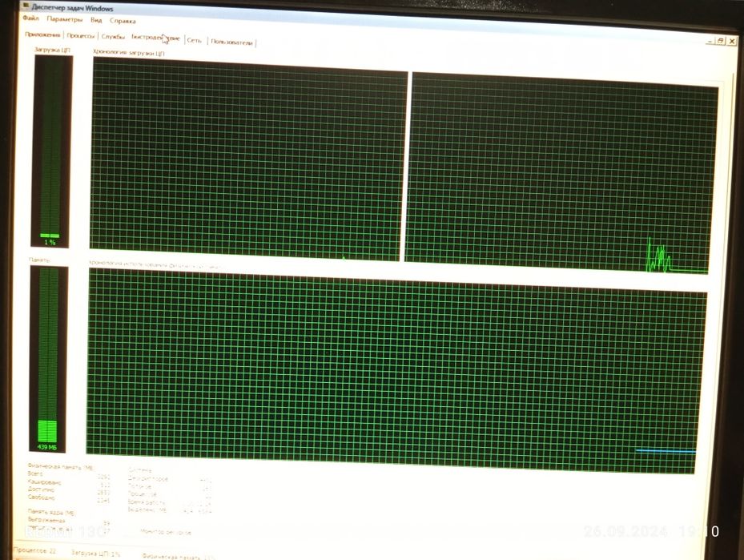
Task: Click the first CPU core history graph
Action: coord(248,159)
